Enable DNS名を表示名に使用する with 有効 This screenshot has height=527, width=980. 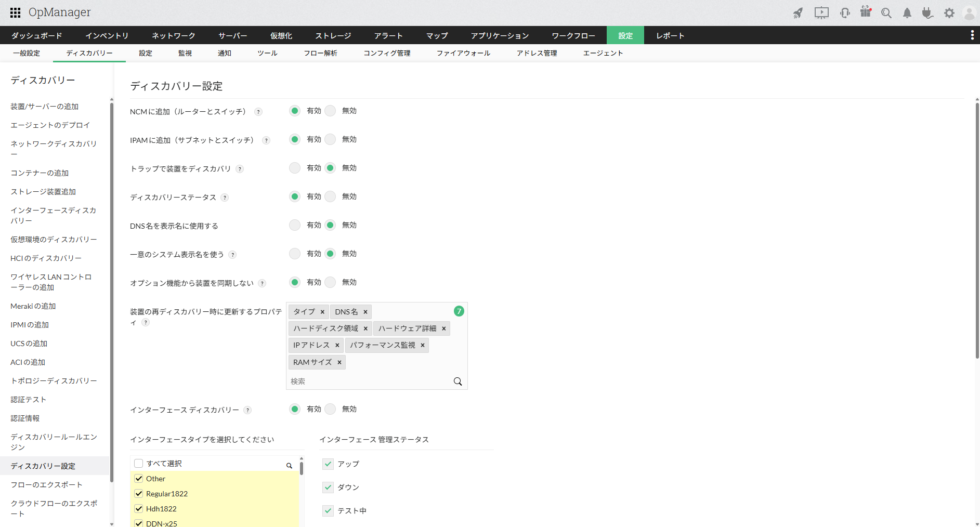(x=295, y=225)
